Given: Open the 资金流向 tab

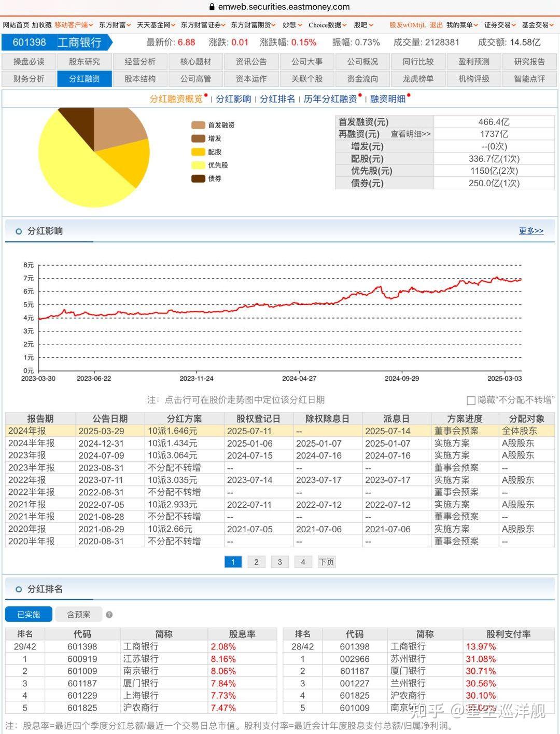Looking at the screenshot, I should click(x=363, y=79).
